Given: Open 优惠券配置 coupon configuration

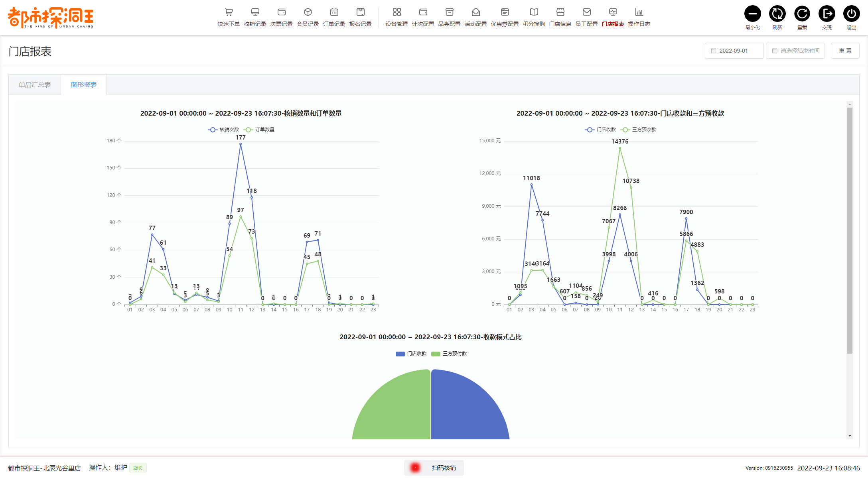Looking at the screenshot, I should [x=505, y=17].
